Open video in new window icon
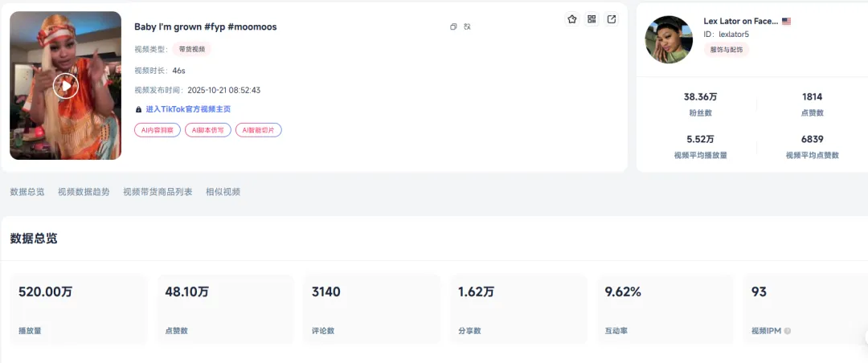The image size is (868, 363). pos(612,19)
